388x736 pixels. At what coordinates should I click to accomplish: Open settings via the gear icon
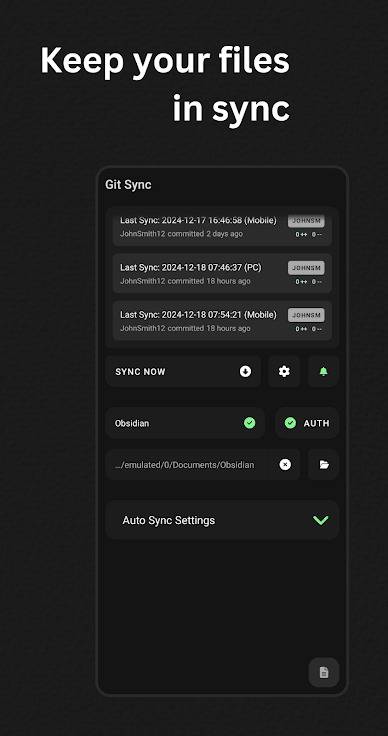tap(284, 371)
